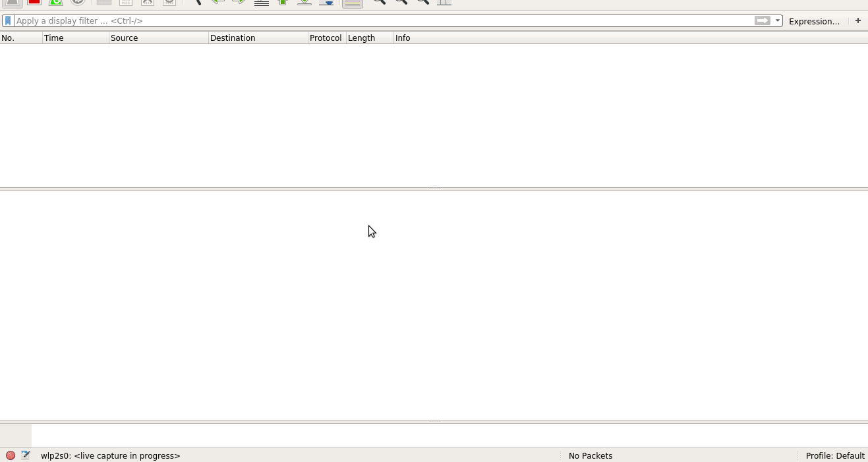Jump to first packet with up arrow
Viewport: 868px width, 462px height.
tap(283, 2)
